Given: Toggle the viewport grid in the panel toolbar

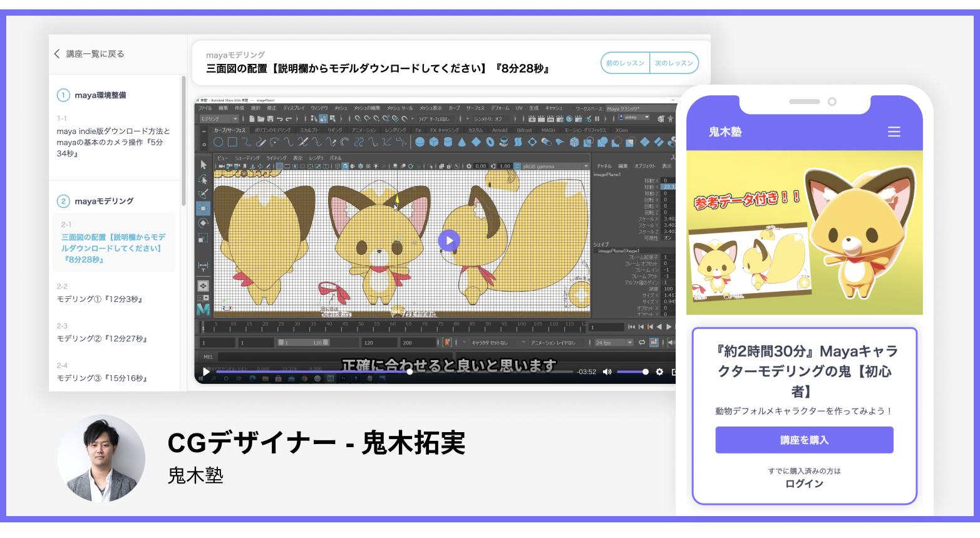Looking at the screenshot, I should [280, 166].
